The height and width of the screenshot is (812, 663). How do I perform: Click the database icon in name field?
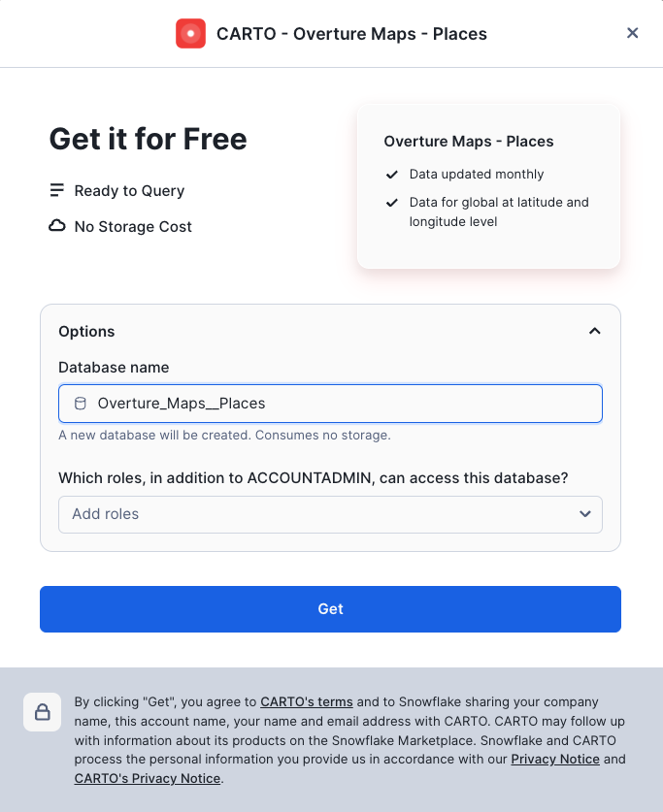(81, 404)
